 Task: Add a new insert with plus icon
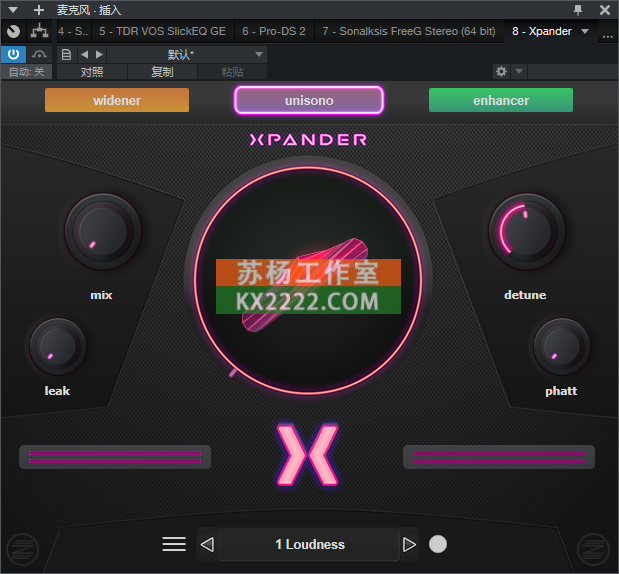coord(39,10)
